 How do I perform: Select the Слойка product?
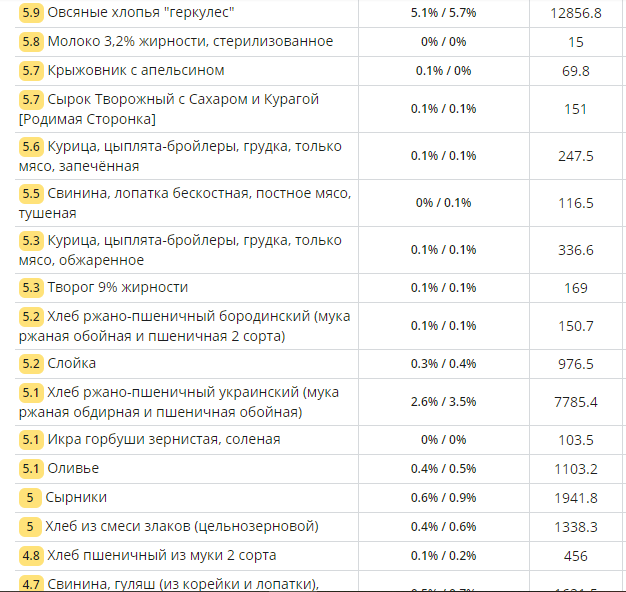coord(72,364)
